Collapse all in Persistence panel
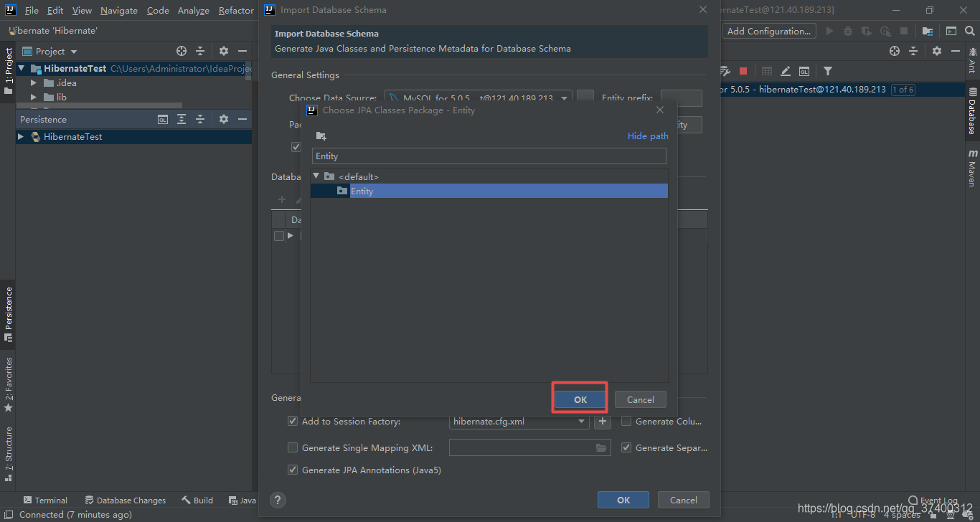This screenshot has width=980, height=522. pyautogui.click(x=200, y=119)
